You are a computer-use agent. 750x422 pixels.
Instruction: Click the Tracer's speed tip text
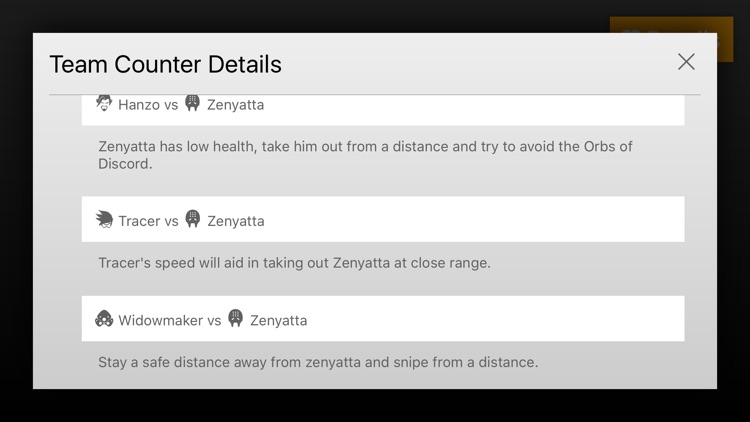(294, 263)
